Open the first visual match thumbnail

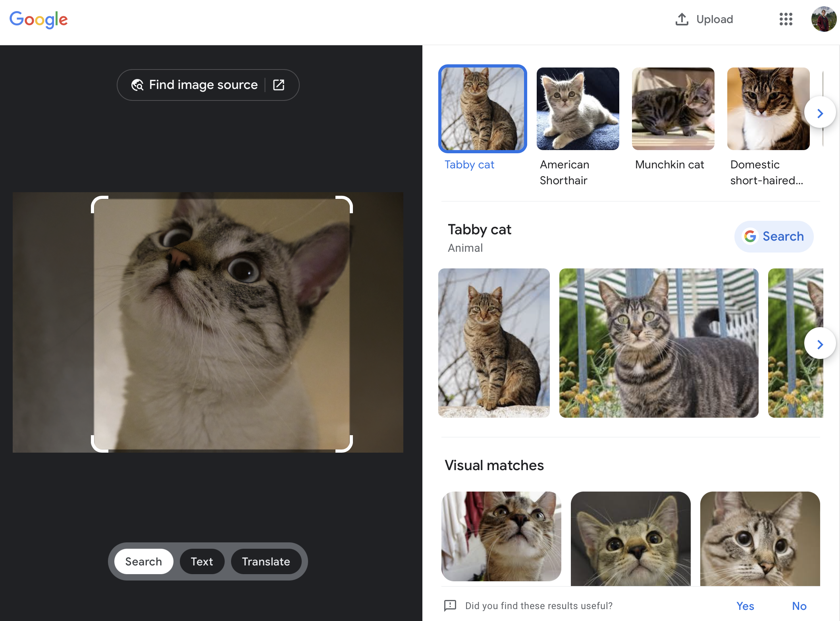click(501, 538)
